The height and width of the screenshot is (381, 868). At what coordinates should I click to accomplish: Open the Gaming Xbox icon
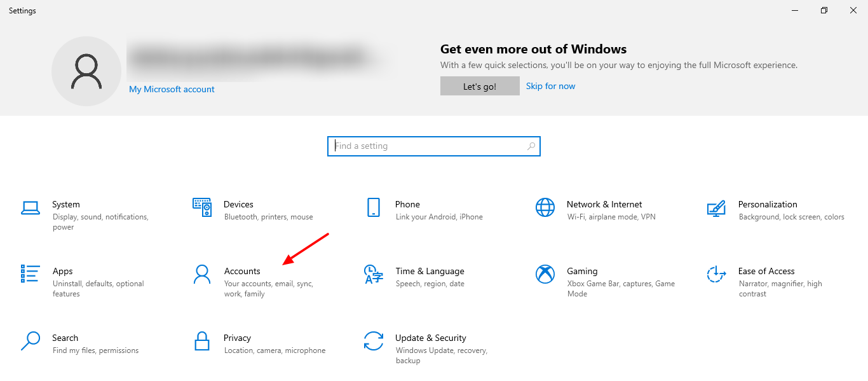545,274
